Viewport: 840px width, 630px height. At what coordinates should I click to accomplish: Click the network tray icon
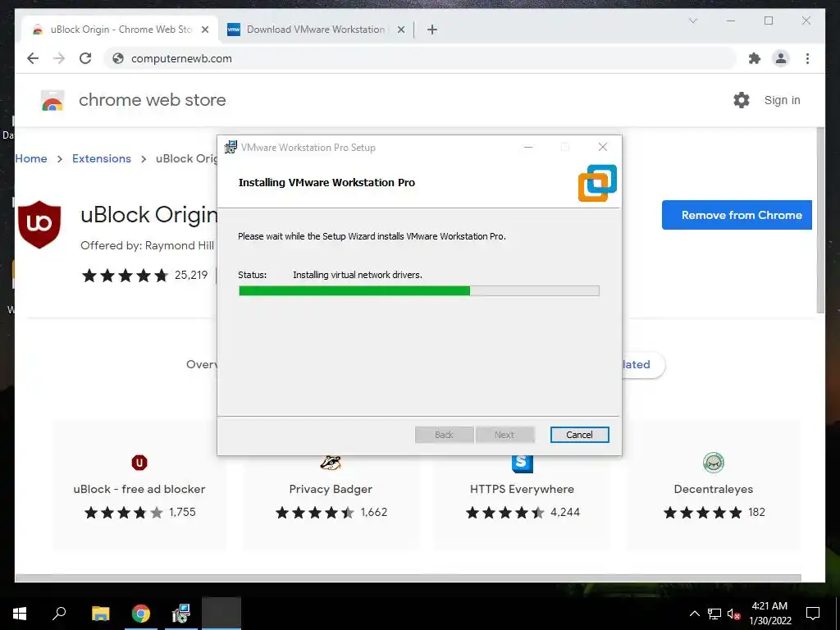714,614
